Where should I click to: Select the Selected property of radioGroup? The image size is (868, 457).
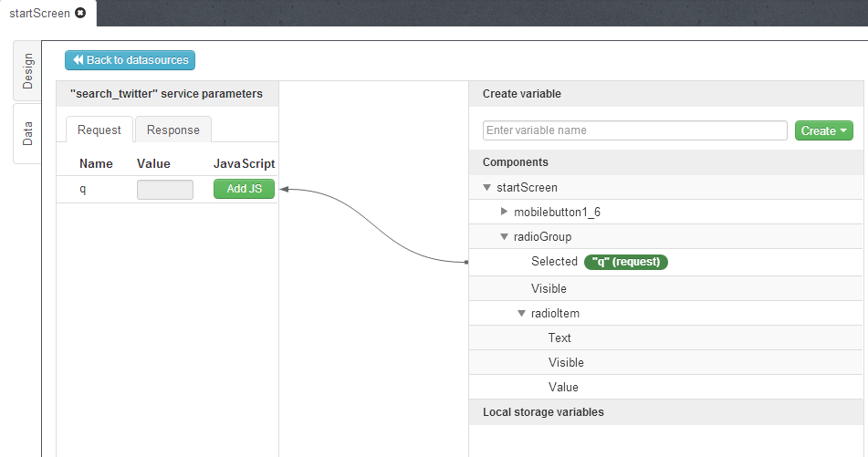[x=554, y=262]
